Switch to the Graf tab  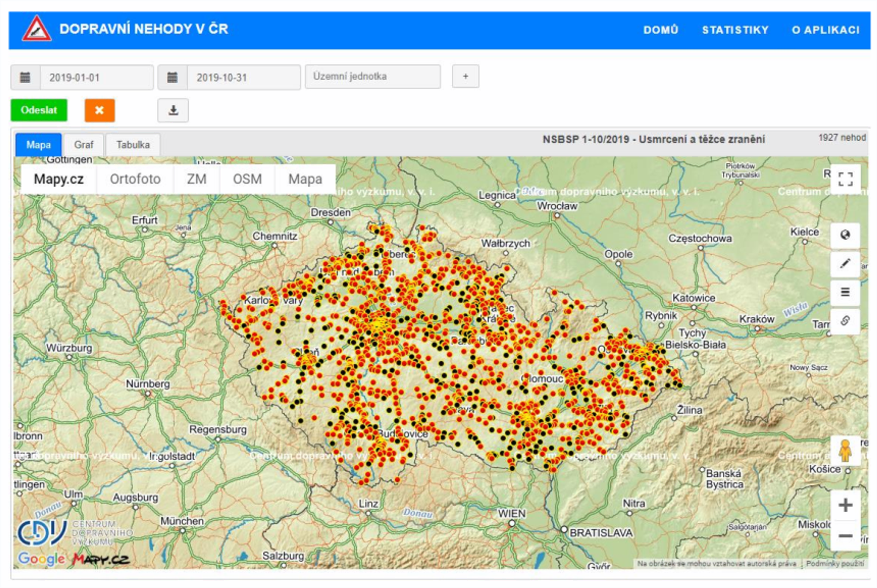click(x=84, y=145)
